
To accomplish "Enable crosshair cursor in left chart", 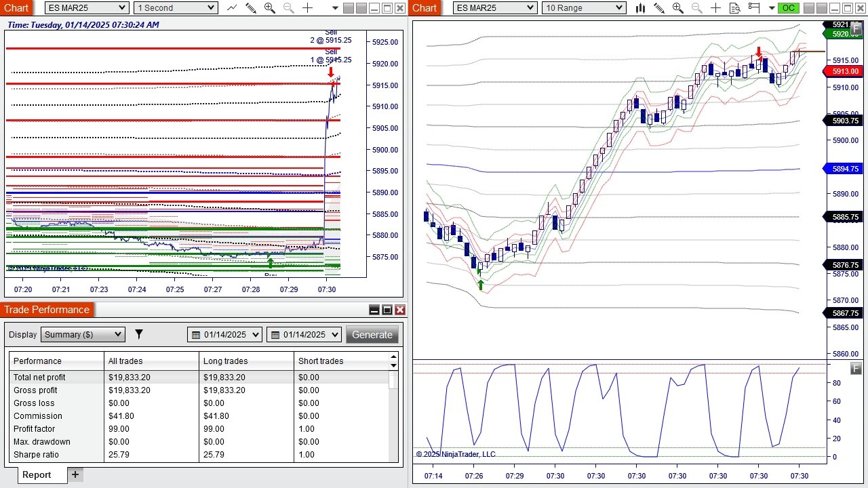I will click(x=308, y=8).
